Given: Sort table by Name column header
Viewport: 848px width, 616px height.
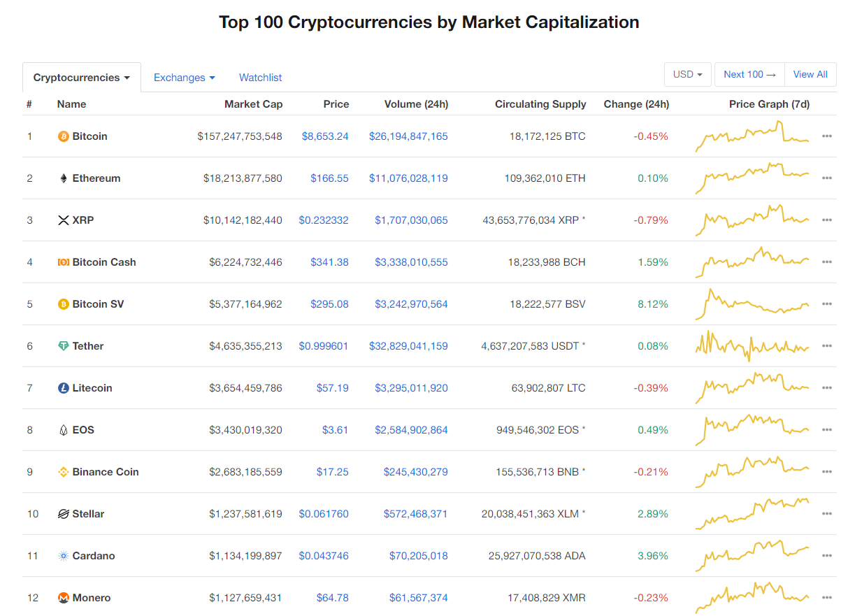Looking at the screenshot, I should point(71,104).
